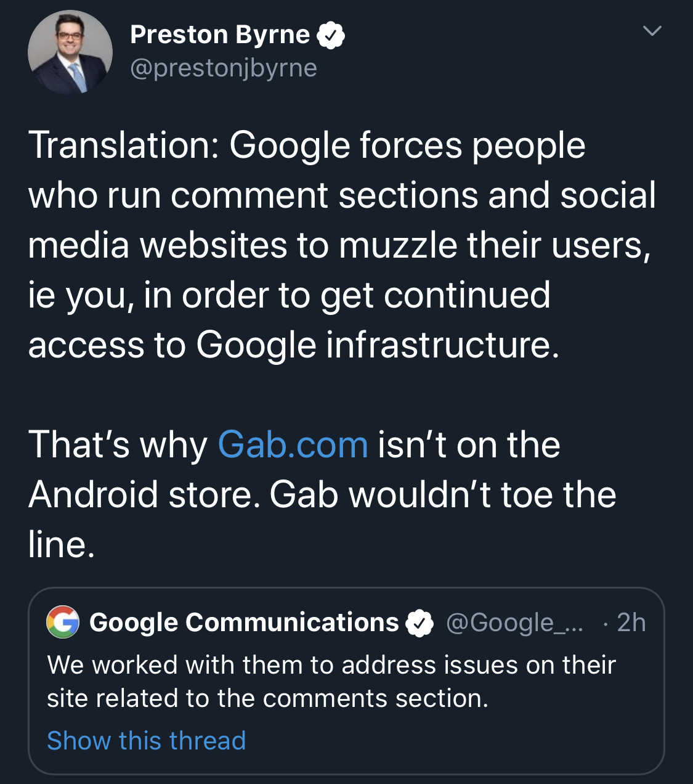Click the word "Translation:" in the tweet
Screen dimensions: 693x784
tap(124, 145)
